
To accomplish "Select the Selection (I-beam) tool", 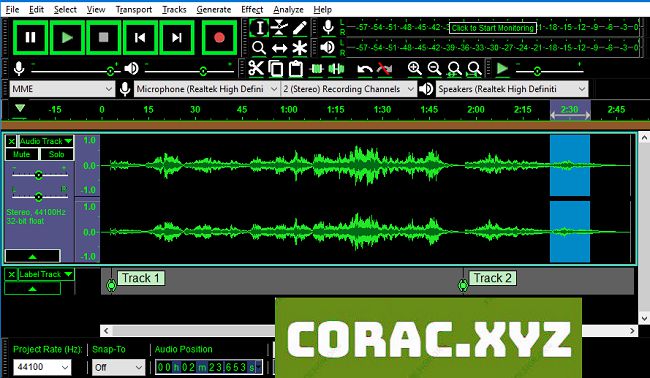I will tap(260, 28).
